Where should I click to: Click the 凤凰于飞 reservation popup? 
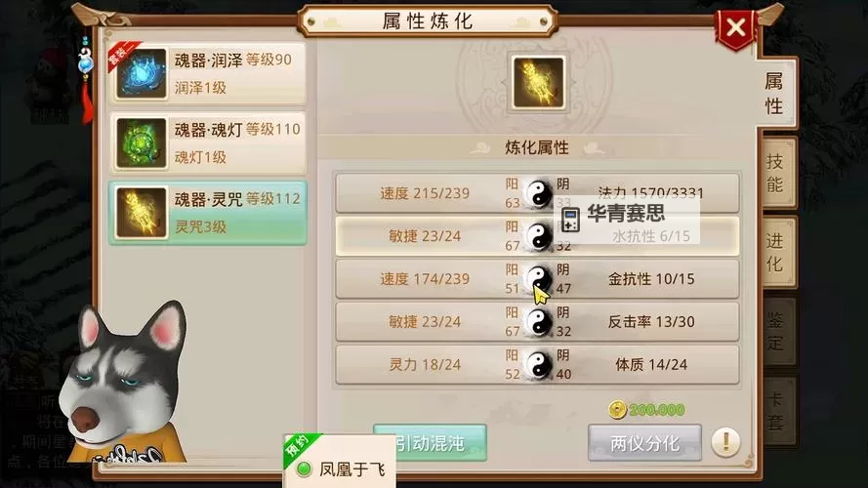coord(340,461)
